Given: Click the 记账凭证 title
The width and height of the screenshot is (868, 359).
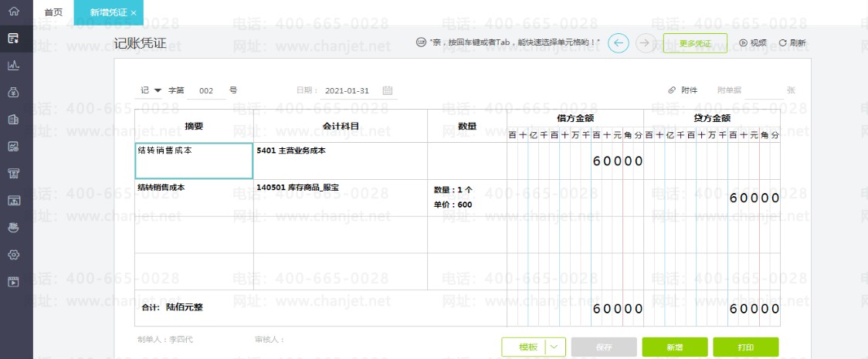Looking at the screenshot, I should (140, 44).
